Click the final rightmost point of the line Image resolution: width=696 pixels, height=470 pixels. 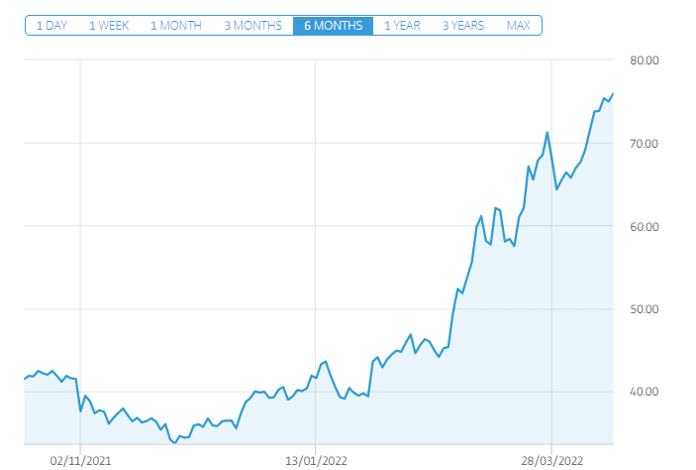tap(613, 93)
